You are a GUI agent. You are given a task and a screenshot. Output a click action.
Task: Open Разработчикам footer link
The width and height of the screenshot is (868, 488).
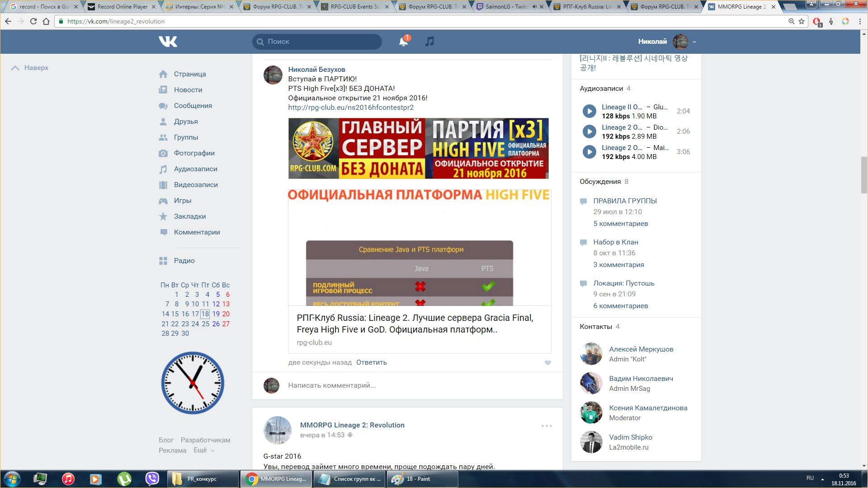205,440
